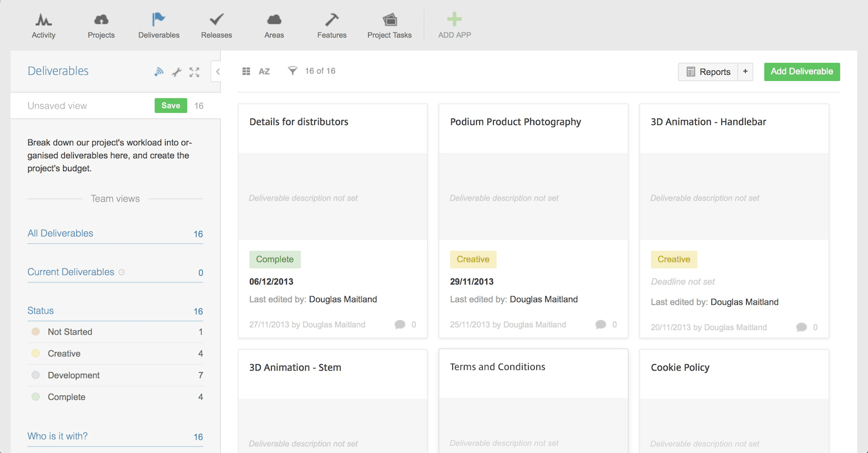
Task: Filter by Not Started status
Action: 70,332
